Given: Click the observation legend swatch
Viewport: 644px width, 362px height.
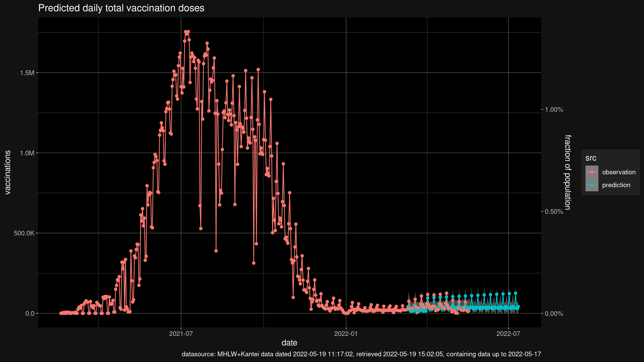Looking at the screenshot, I should pyautogui.click(x=592, y=172).
